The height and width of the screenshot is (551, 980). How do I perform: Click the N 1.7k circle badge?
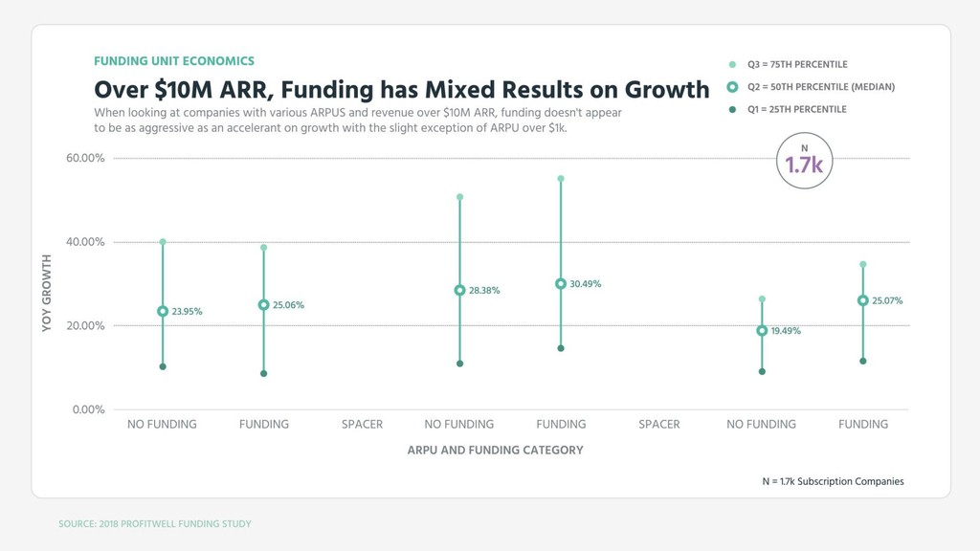[804, 161]
